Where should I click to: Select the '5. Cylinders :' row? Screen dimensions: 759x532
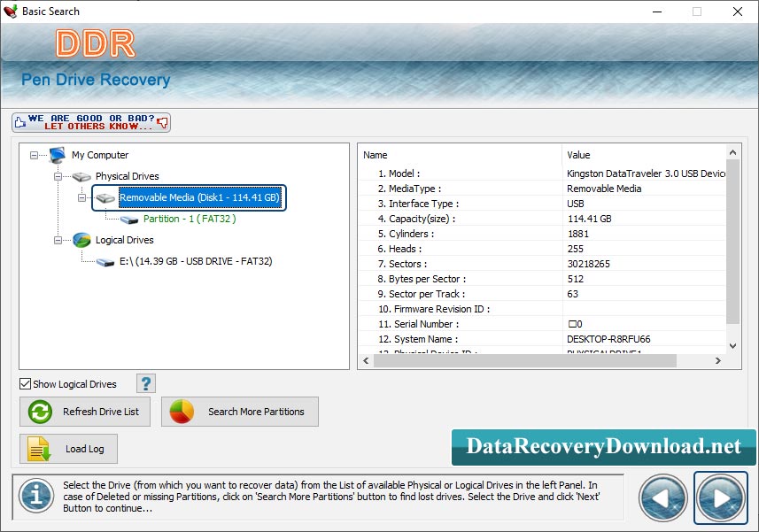542,234
